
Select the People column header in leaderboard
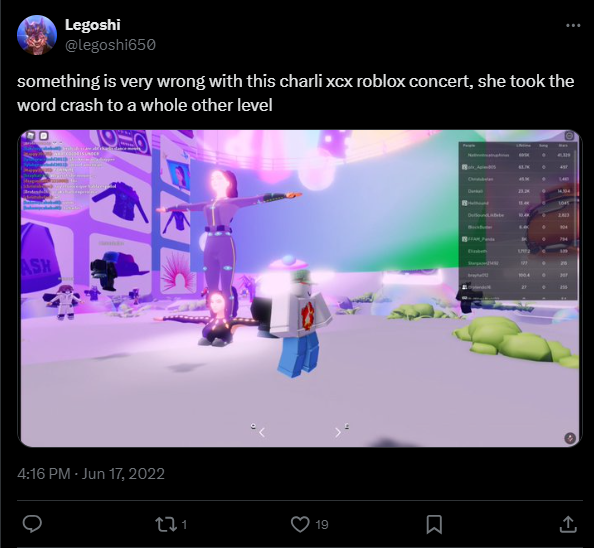point(469,145)
